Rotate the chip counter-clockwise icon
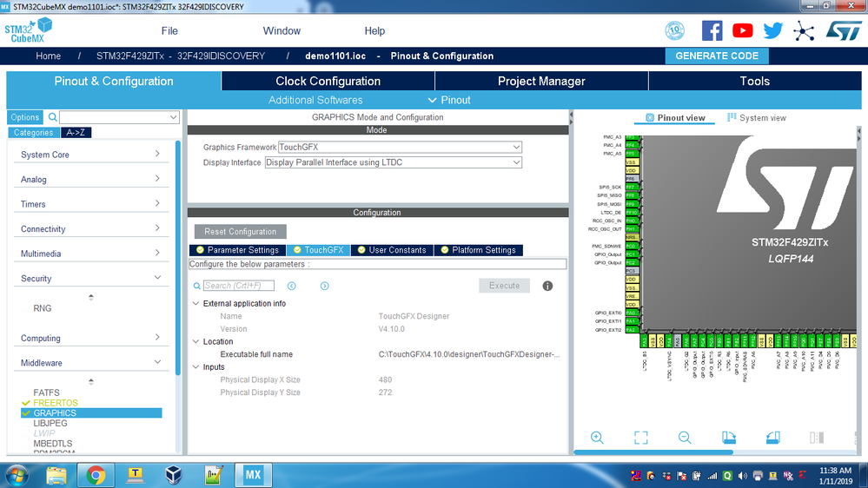This screenshot has height=488, width=868. [x=772, y=438]
